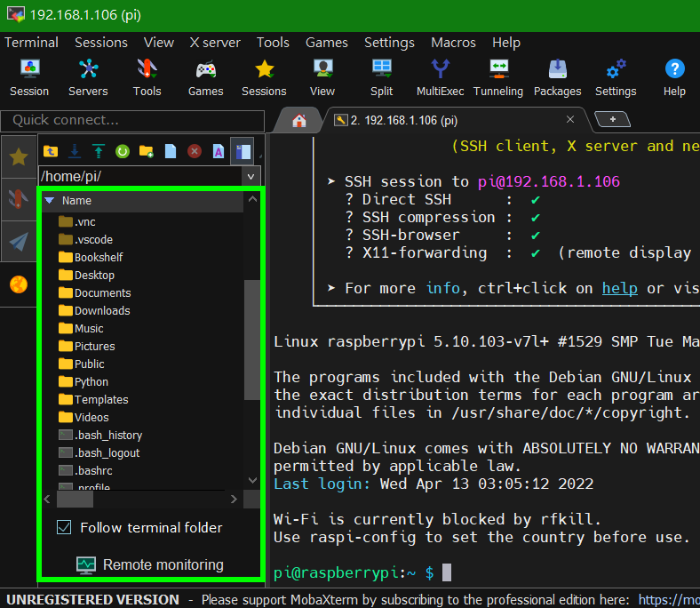
Task: Open the Tunneling toolbar icon
Action: click(498, 78)
